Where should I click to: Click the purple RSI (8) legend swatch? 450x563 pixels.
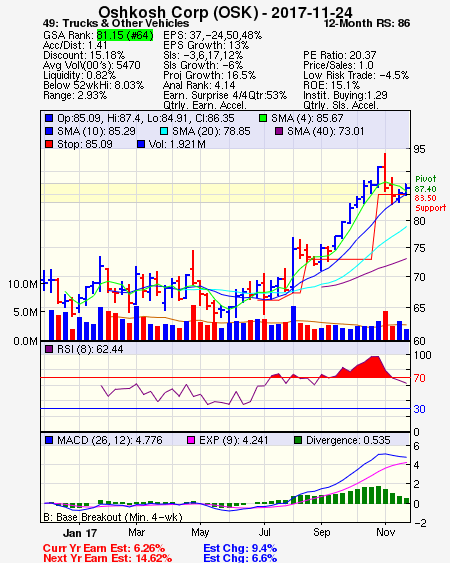click(x=49, y=349)
